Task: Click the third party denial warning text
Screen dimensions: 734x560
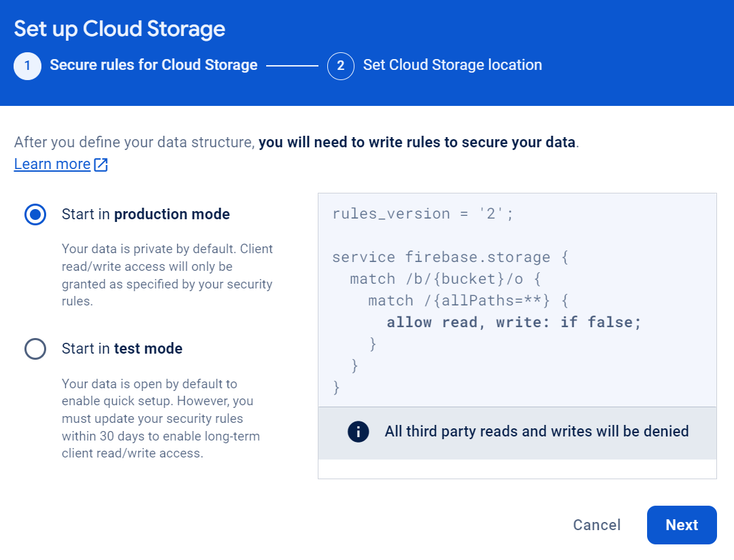Action: point(537,432)
